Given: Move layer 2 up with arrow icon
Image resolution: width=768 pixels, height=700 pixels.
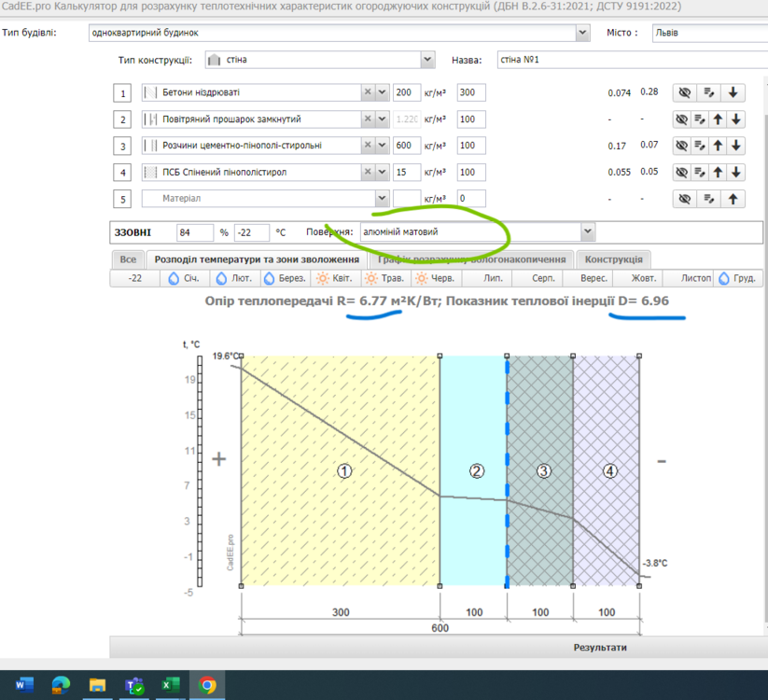Looking at the screenshot, I should [x=718, y=119].
